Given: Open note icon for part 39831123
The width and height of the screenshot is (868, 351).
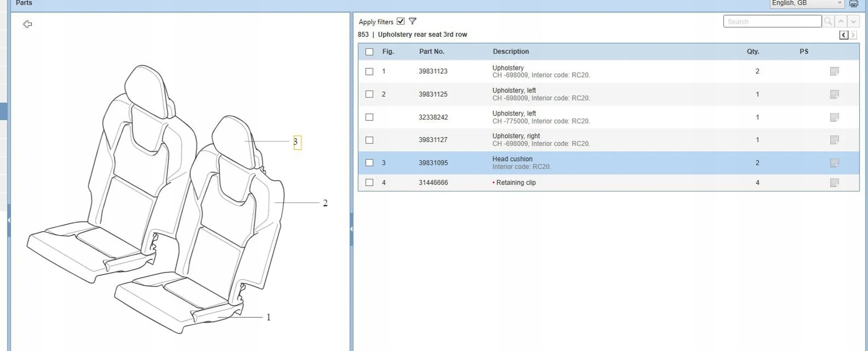Looking at the screenshot, I should (x=834, y=71).
